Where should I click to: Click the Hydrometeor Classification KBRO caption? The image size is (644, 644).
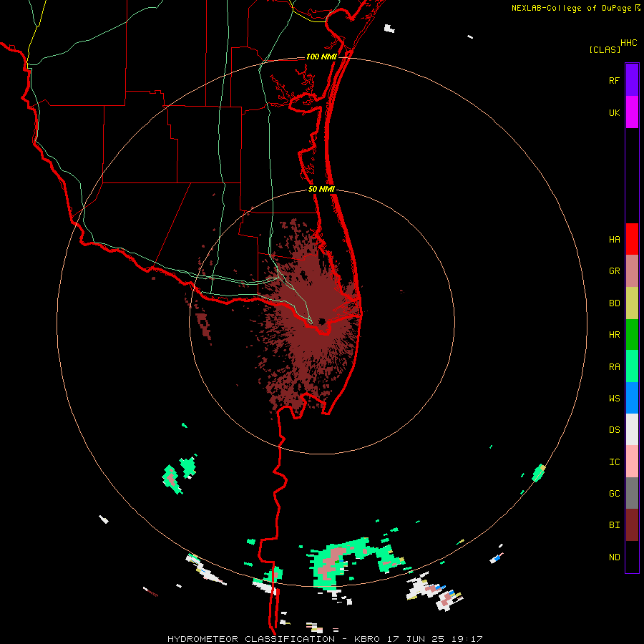(325, 639)
